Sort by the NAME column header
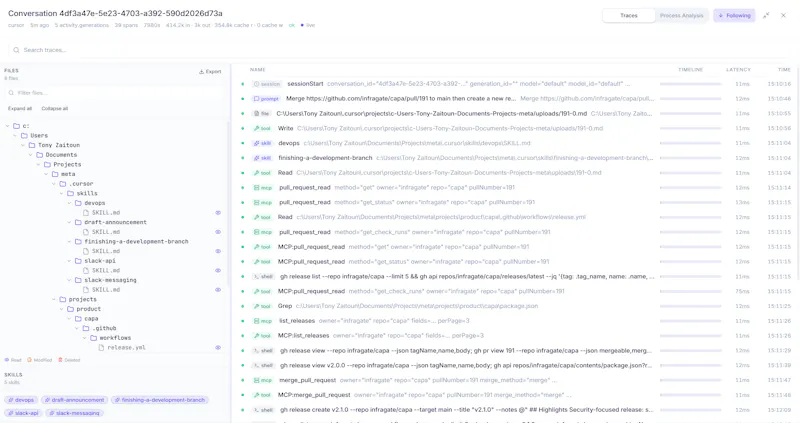 258,70
